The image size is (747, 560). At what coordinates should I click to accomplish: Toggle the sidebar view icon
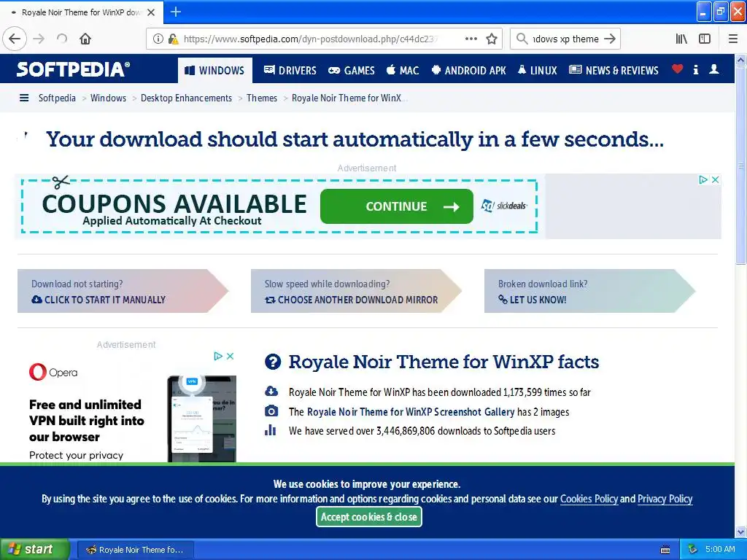coord(705,39)
